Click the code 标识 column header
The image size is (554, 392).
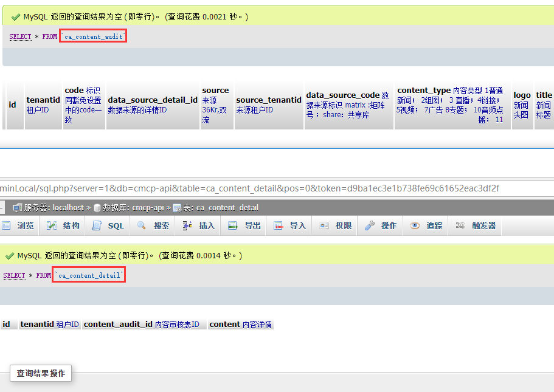click(x=83, y=105)
